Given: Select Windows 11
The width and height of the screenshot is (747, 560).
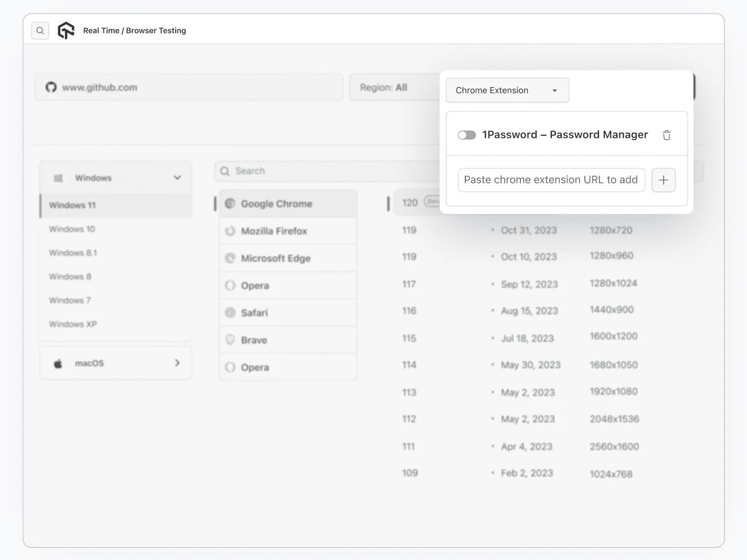Looking at the screenshot, I should [x=115, y=205].
